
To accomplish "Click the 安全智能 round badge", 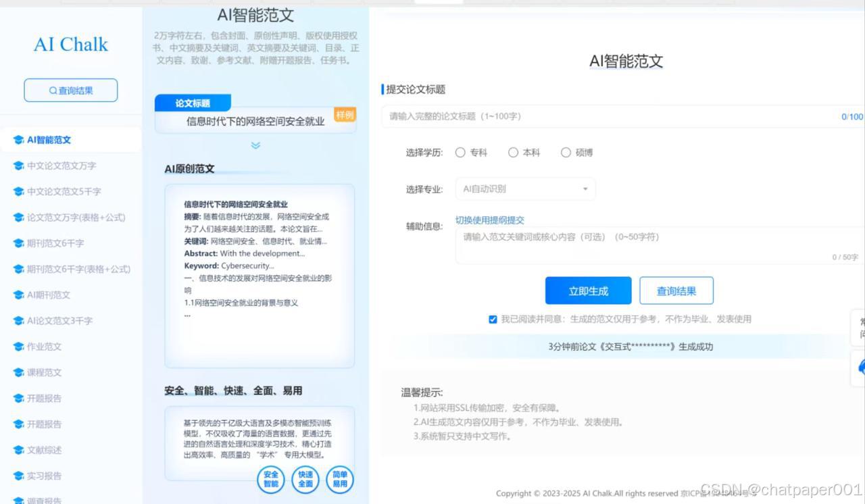I will click(x=271, y=479).
